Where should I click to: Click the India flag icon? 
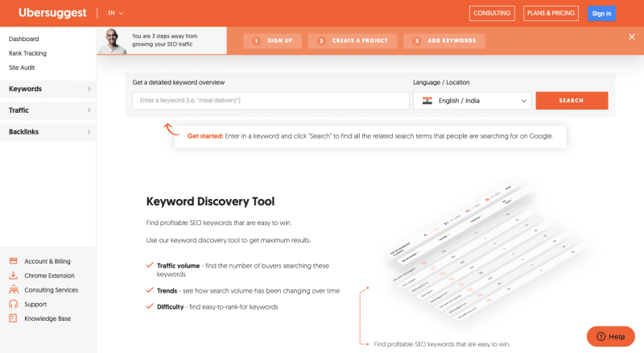coord(427,101)
